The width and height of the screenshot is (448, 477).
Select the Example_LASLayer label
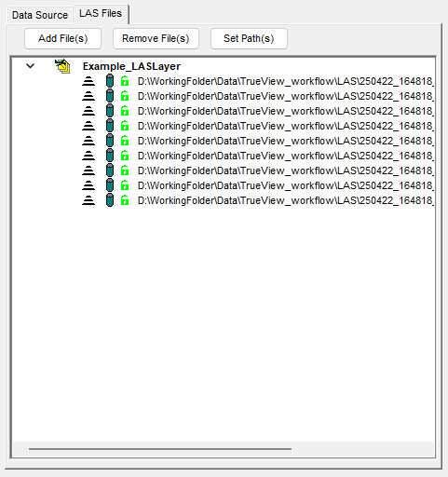(131, 66)
